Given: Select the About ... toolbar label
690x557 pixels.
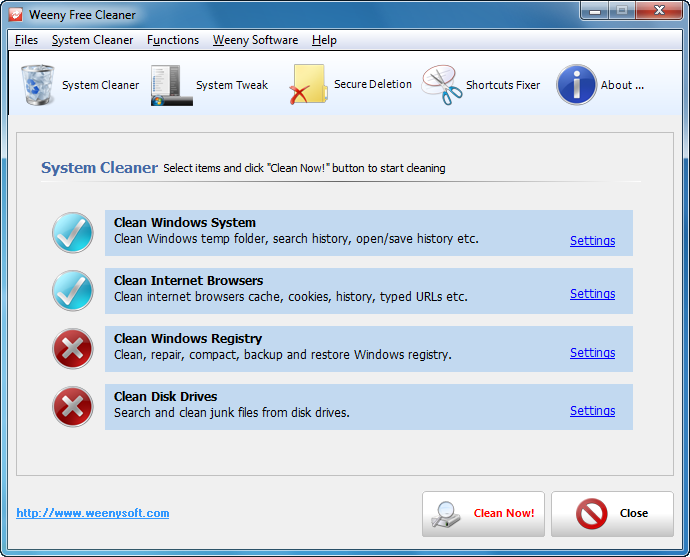Looking at the screenshot, I should click(622, 85).
